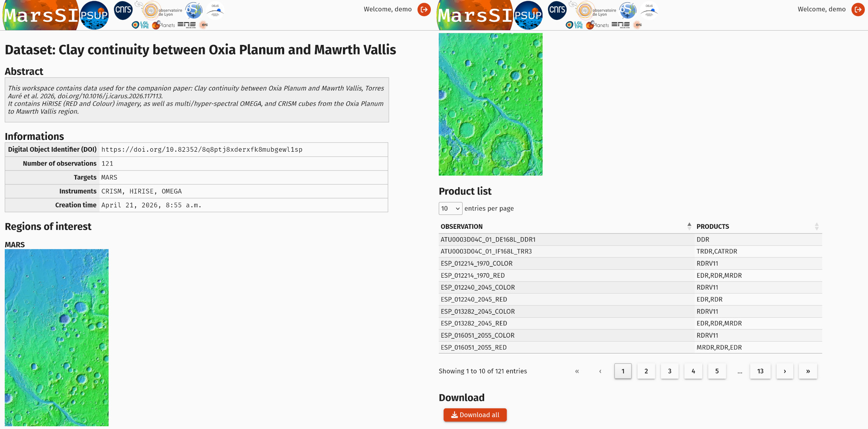The height and width of the screenshot is (429, 868).
Task: Click 'Showing 1 to 10 of 121 entries' text
Action: pyautogui.click(x=483, y=371)
